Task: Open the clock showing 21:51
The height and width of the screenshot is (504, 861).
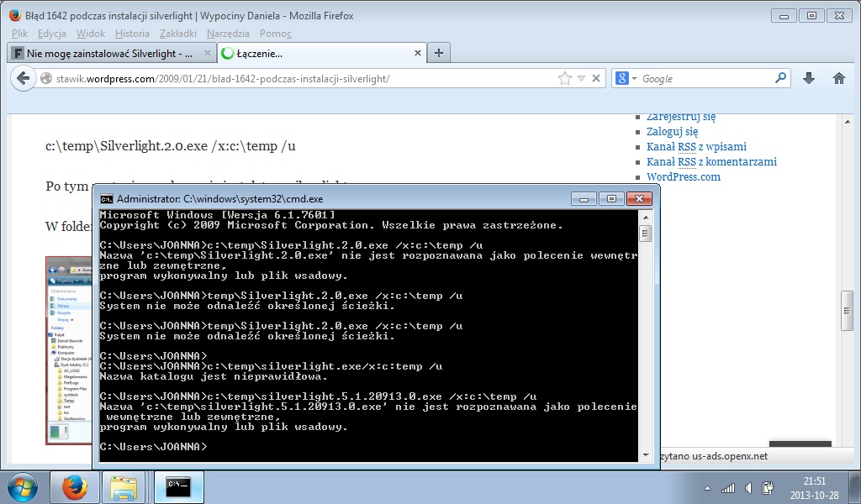Action: [814, 481]
